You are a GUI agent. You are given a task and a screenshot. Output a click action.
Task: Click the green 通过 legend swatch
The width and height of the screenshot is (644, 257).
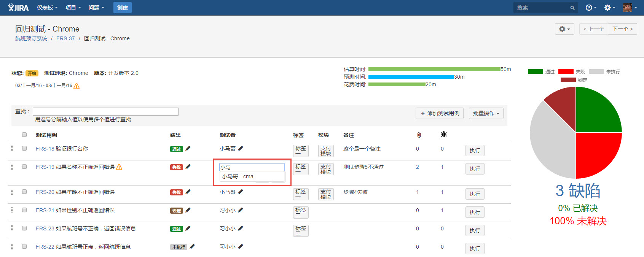point(535,71)
